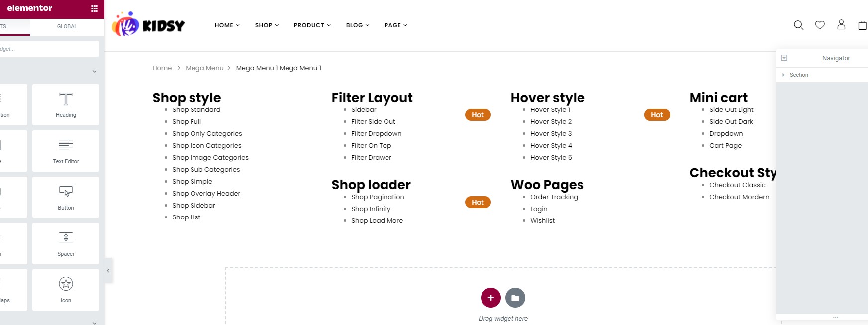Open the user account icon
868x325 pixels.
click(x=841, y=24)
